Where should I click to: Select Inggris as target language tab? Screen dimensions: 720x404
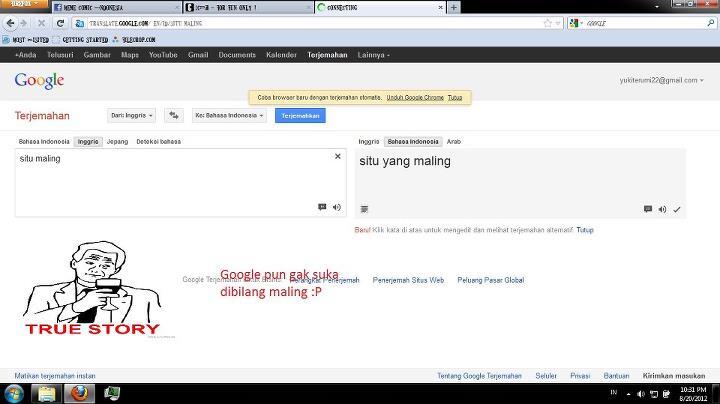pyautogui.click(x=369, y=141)
